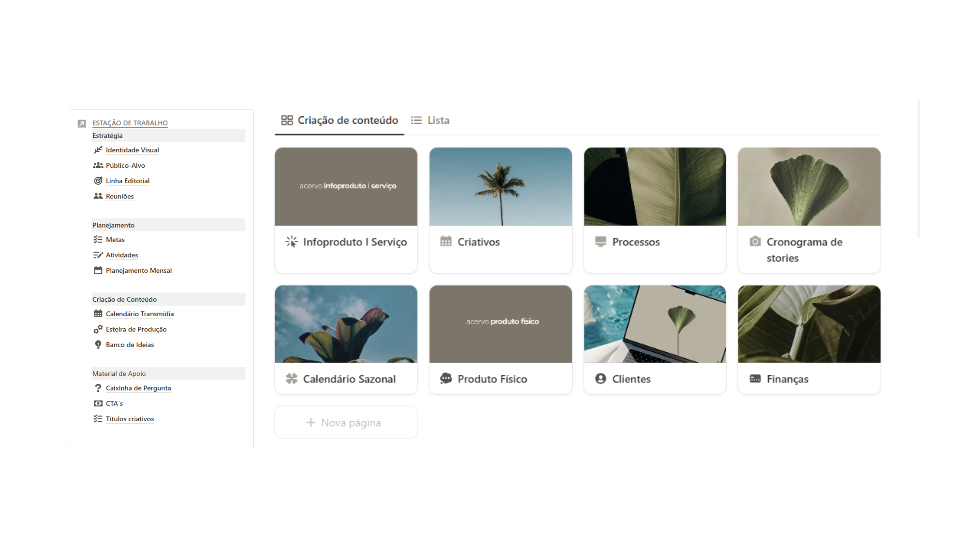
Task: Click the monitor icon on the Processos card
Action: pyautogui.click(x=600, y=242)
